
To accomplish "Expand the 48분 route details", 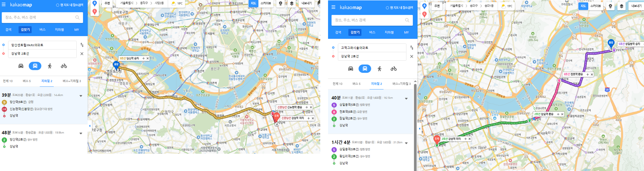I will coord(81,133).
